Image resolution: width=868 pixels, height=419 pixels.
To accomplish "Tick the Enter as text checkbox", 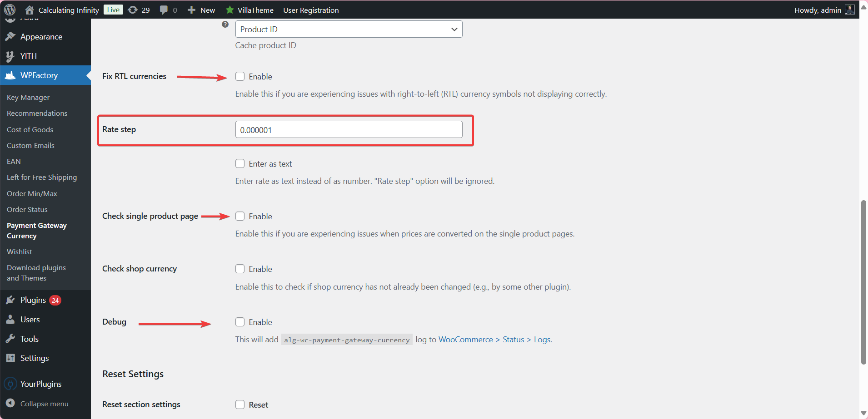I will point(240,163).
